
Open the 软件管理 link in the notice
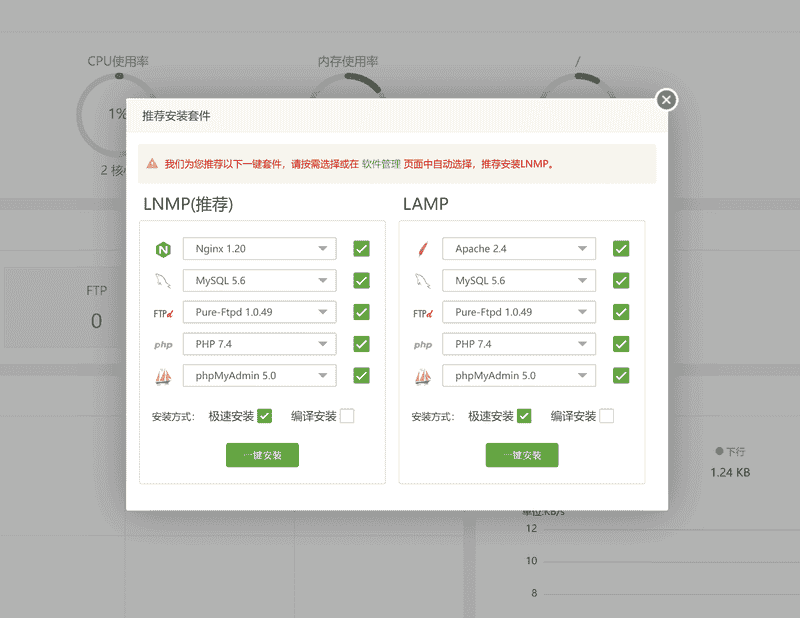(x=381, y=164)
